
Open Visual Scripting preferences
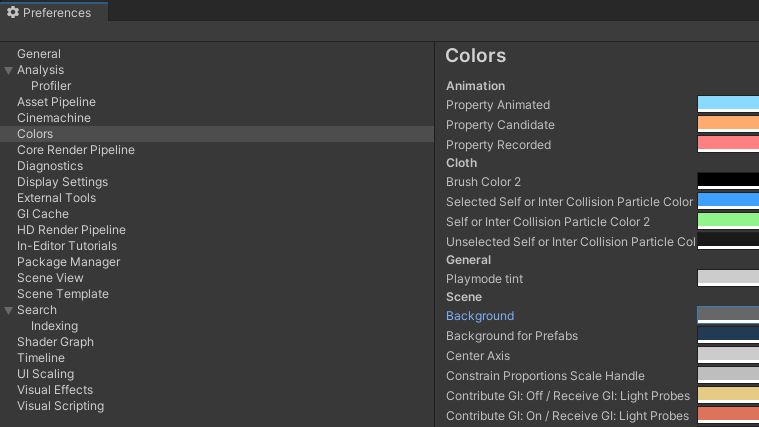click(x=60, y=406)
